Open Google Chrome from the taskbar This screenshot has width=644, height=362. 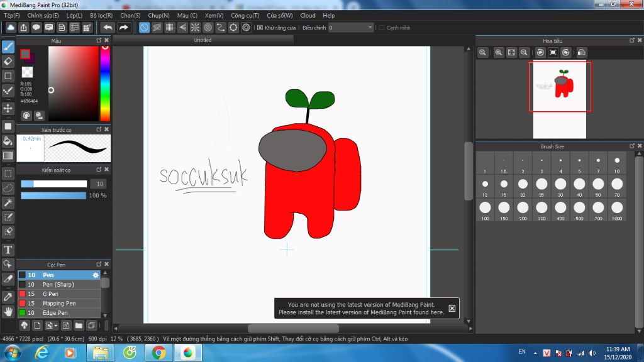(x=158, y=353)
